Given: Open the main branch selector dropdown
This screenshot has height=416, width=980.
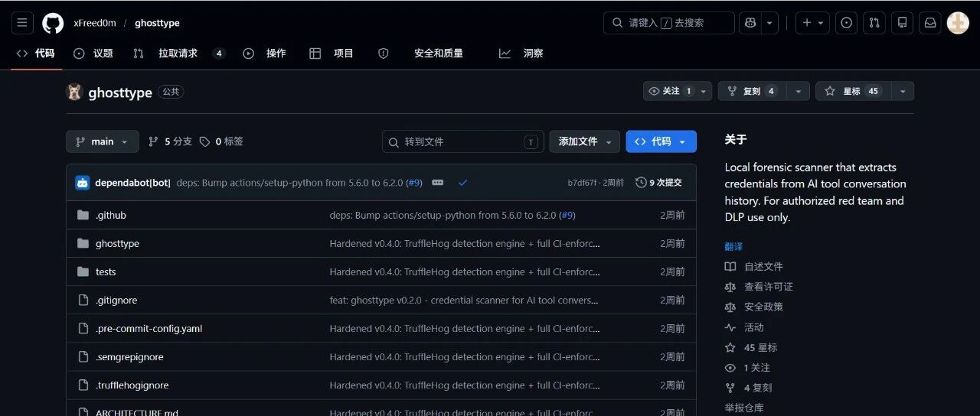Looking at the screenshot, I should pyautogui.click(x=103, y=141).
